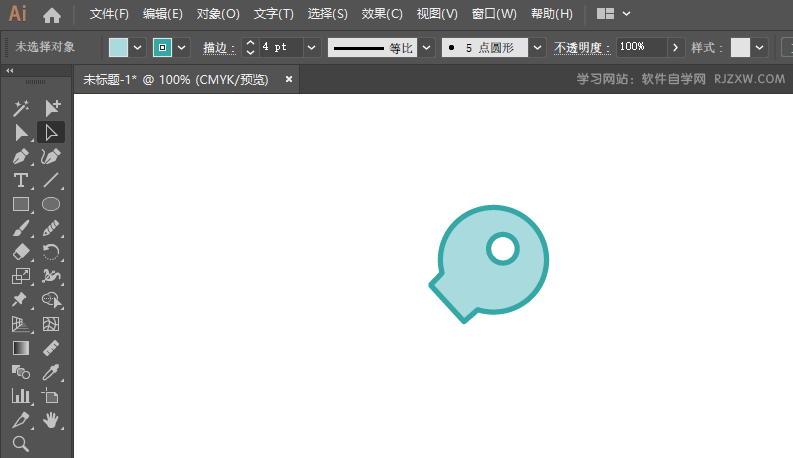Select the Paintbrush tool
This screenshot has height=458, width=793.
[21, 228]
